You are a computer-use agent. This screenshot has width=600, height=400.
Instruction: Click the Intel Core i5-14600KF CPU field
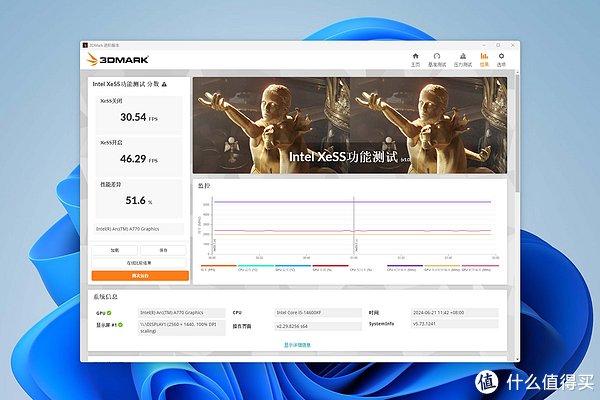pyautogui.click(x=318, y=313)
